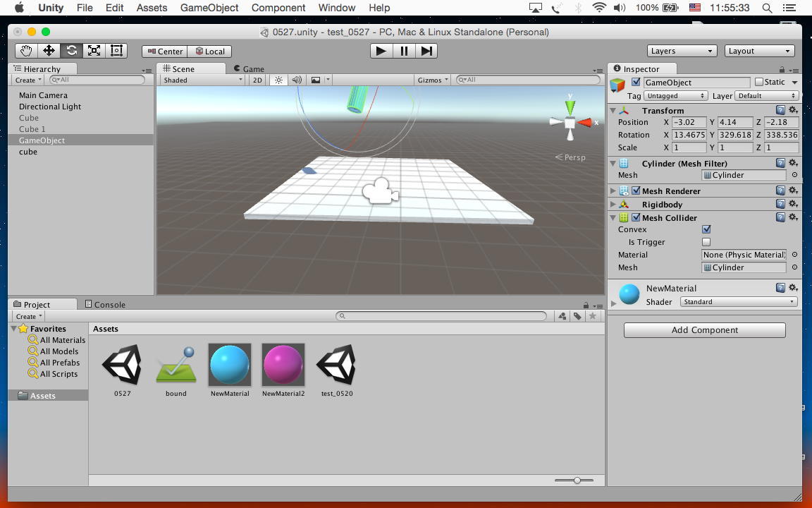Open the Tag Untagged dropdown
The image size is (812, 508).
[x=675, y=96]
